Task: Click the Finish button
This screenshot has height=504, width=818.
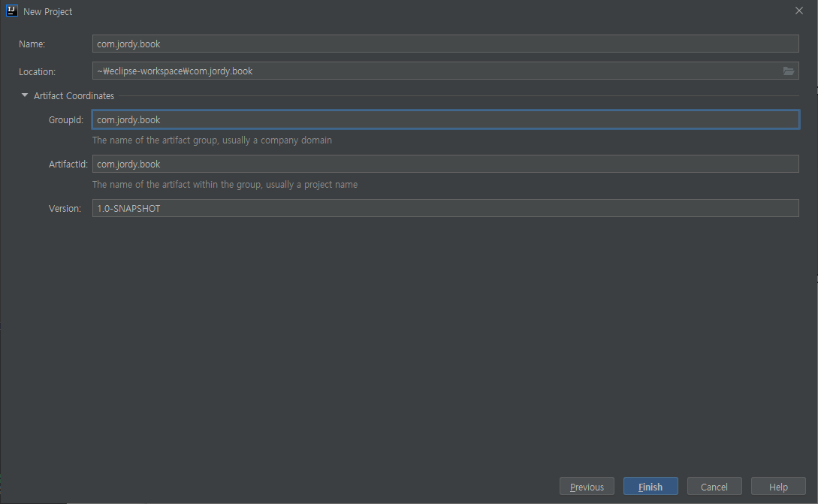Action: [x=650, y=486]
